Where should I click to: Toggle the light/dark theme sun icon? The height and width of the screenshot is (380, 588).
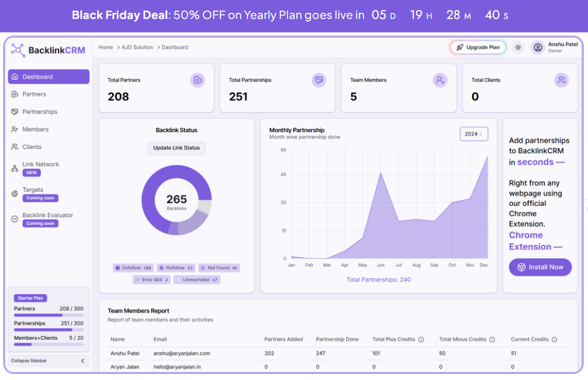518,47
